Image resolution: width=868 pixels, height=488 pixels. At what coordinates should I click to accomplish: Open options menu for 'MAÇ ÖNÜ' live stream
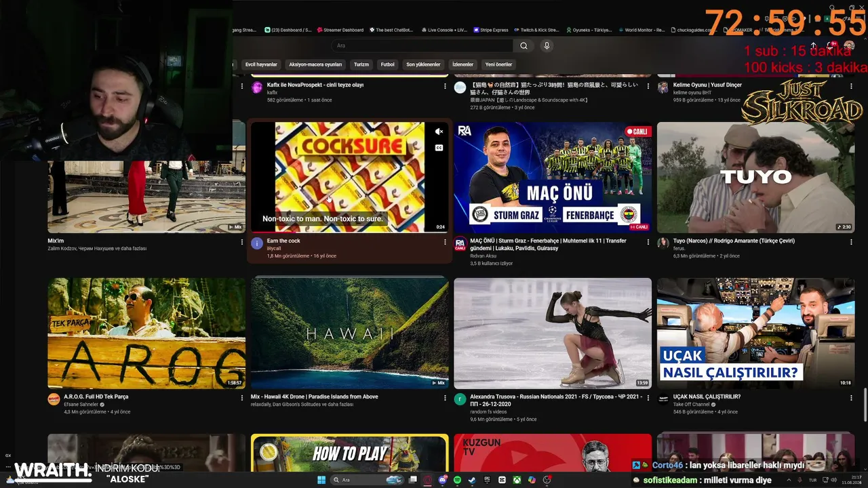648,242
